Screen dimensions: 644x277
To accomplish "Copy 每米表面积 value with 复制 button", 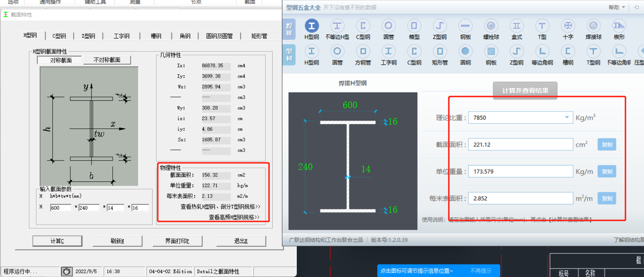I will click(607, 198).
